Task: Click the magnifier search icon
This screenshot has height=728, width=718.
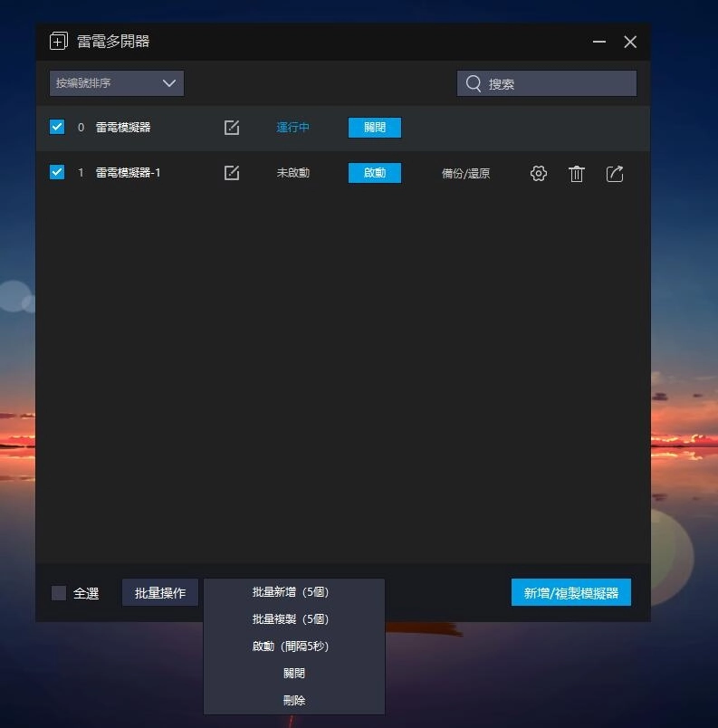Action: click(x=474, y=83)
